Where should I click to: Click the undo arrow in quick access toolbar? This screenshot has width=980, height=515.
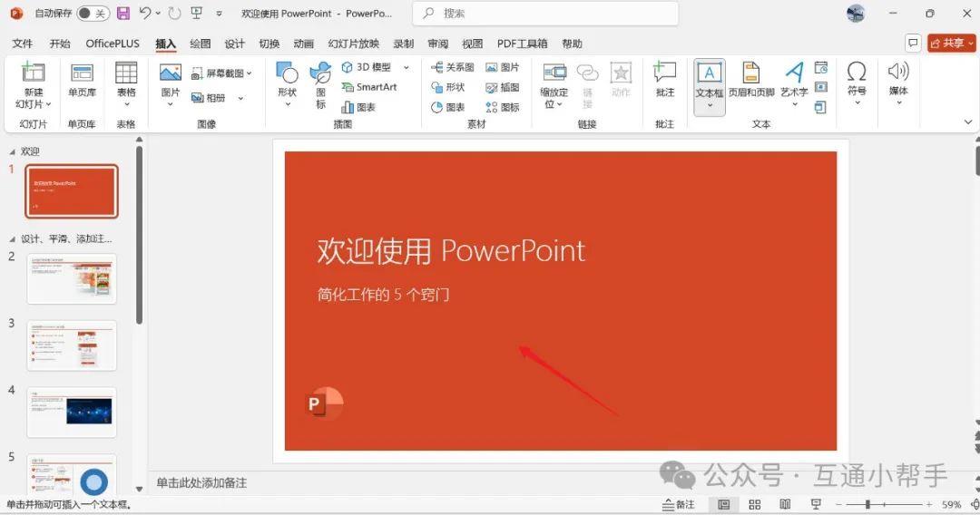tap(145, 13)
